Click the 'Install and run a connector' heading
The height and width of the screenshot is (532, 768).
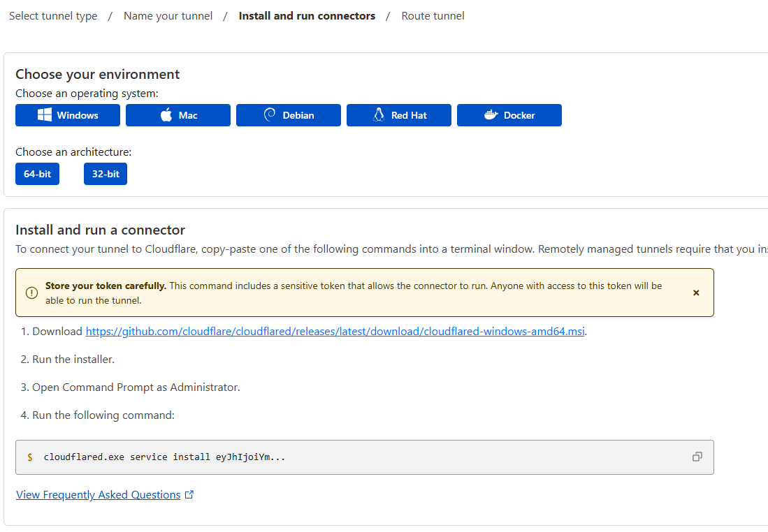(100, 230)
